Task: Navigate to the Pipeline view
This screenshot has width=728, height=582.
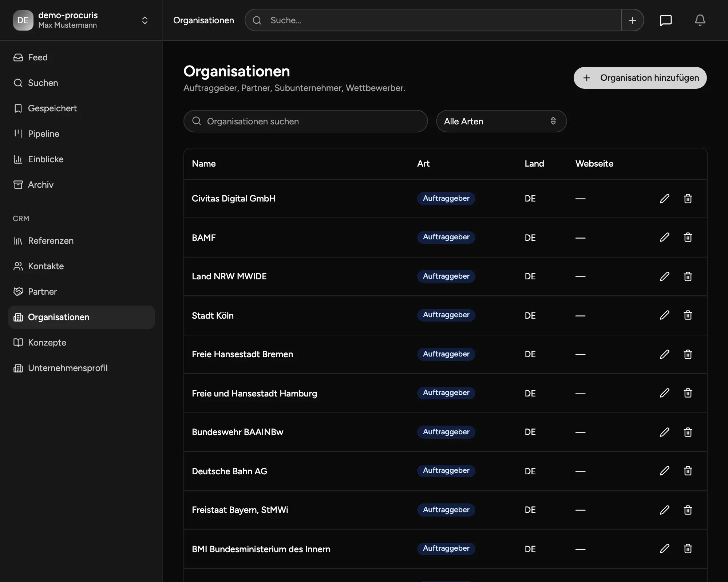Action: tap(81, 134)
